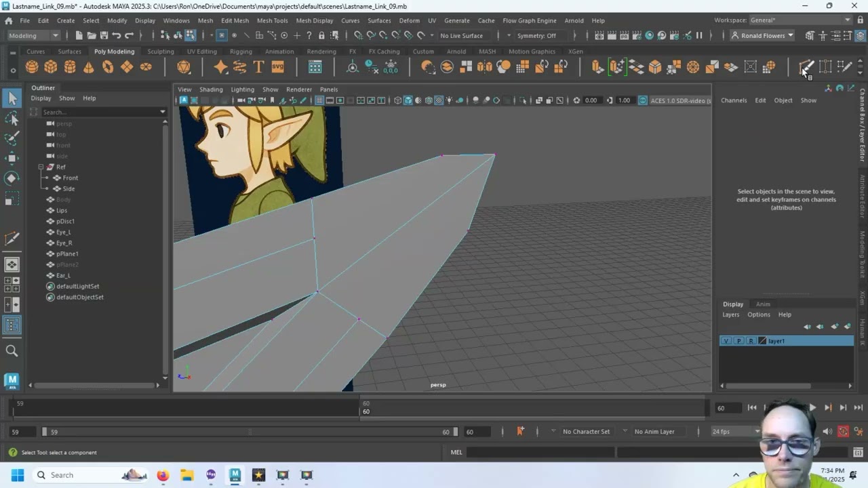868x488 pixels.
Task: Choose the Multi-Cut tool on the shelf
Action: pos(806,66)
